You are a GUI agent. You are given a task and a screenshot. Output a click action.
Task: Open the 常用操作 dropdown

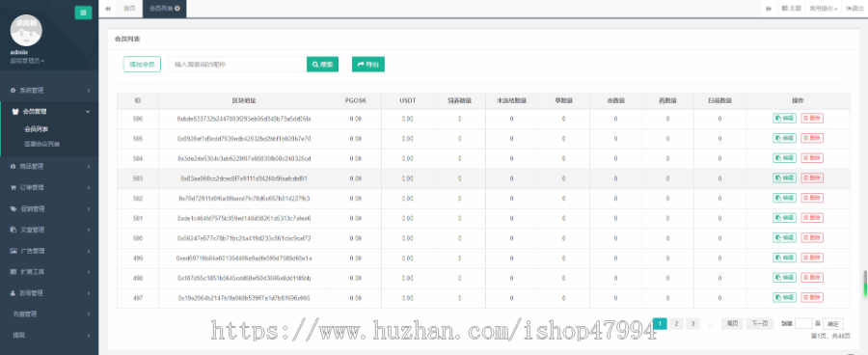point(824,9)
